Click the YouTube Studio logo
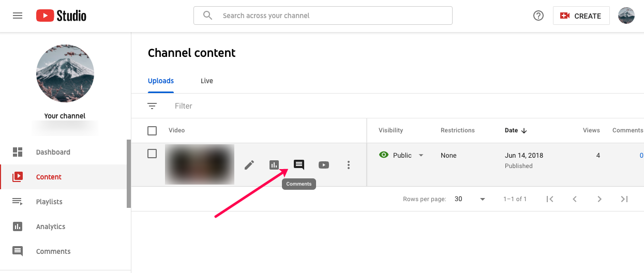Viewport: 644px width, 273px height. pos(61,16)
